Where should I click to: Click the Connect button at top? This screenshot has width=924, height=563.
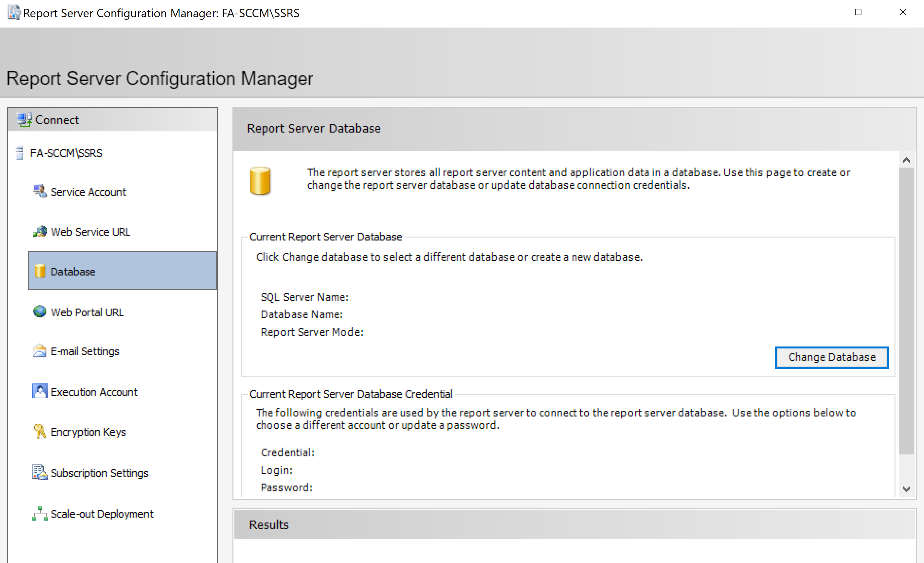pyautogui.click(x=57, y=120)
